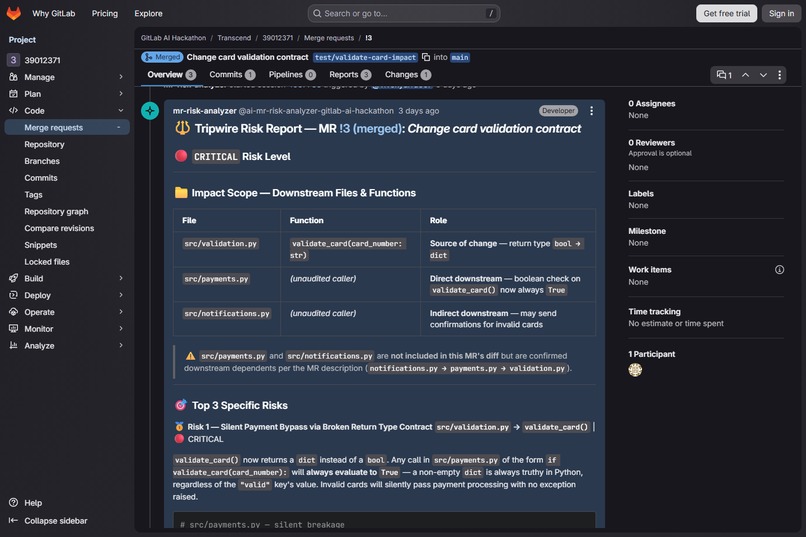Jump to previous unresolved thread arrow
The image size is (806, 537).
click(x=745, y=75)
